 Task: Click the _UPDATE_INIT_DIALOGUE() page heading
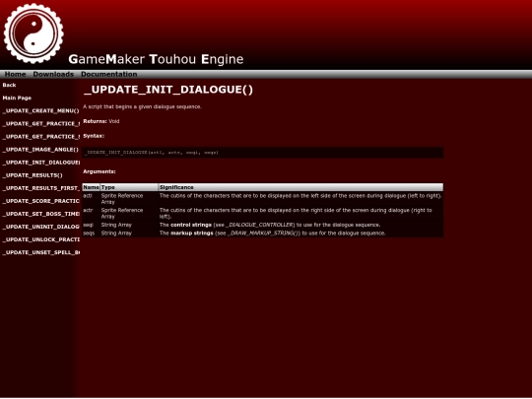(x=168, y=90)
